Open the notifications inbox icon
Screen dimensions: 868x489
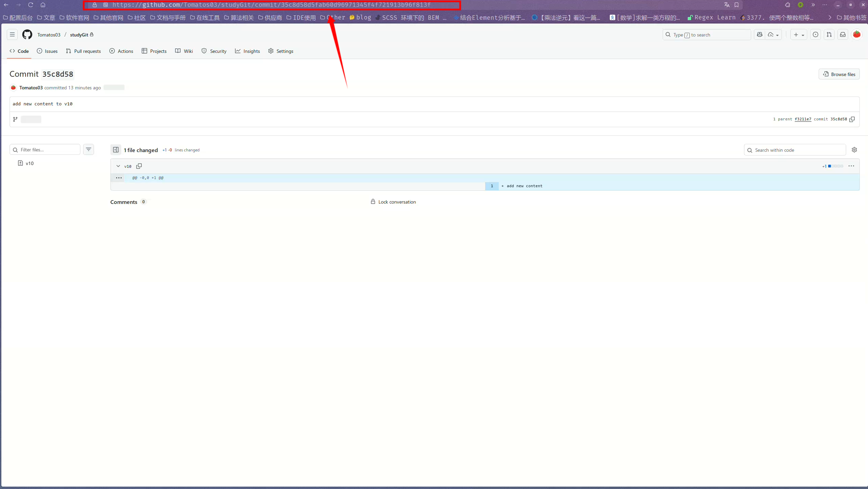click(x=842, y=34)
